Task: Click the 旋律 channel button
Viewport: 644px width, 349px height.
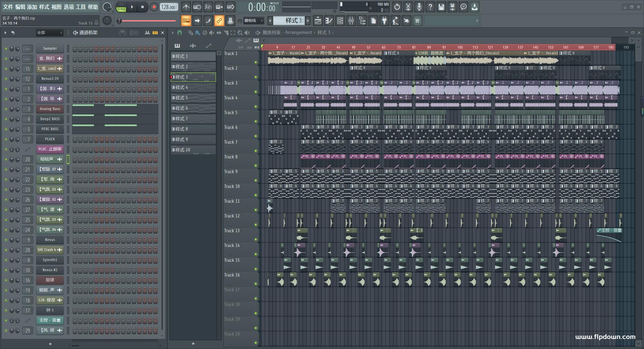Action: [x=50, y=280]
